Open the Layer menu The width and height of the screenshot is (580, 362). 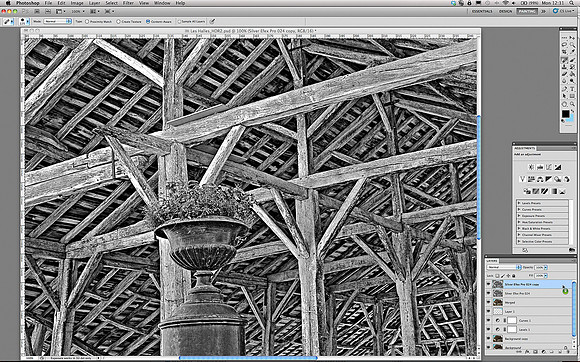[x=95, y=3]
